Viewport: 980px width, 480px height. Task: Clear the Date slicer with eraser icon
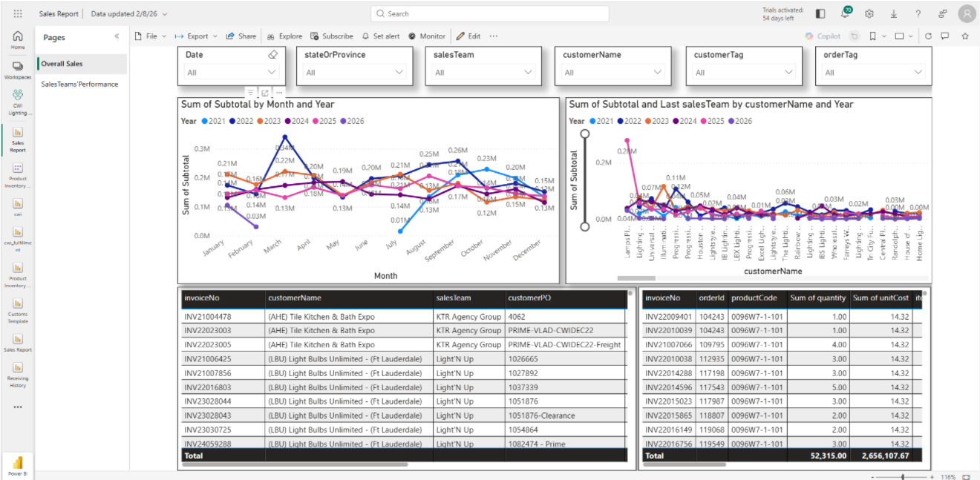(272, 55)
